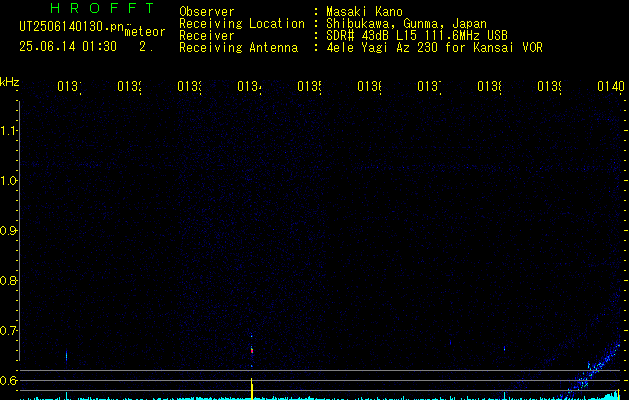Click the 0134 time marker
Viewport: 629px width, 400px height.
tap(249, 87)
